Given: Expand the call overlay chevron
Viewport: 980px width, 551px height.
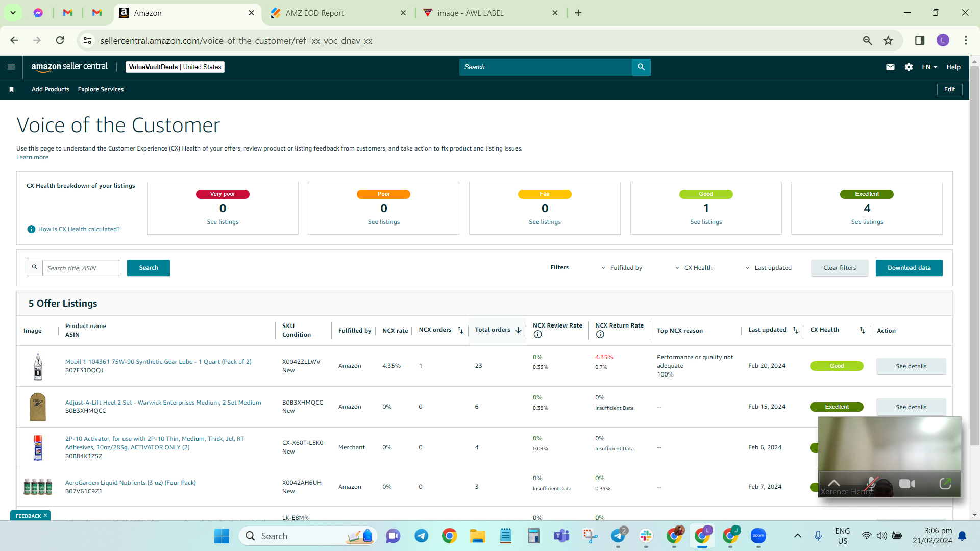Looking at the screenshot, I should click(834, 483).
